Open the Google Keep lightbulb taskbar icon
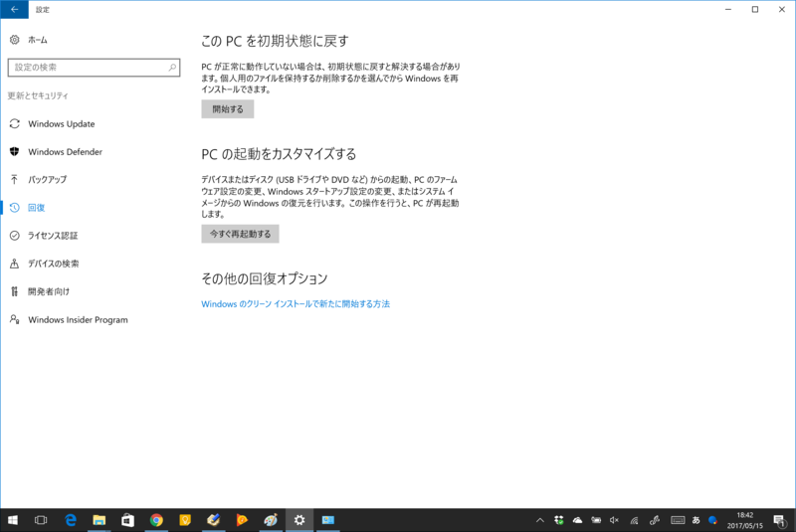This screenshot has width=796, height=532. click(x=185, y=520)
